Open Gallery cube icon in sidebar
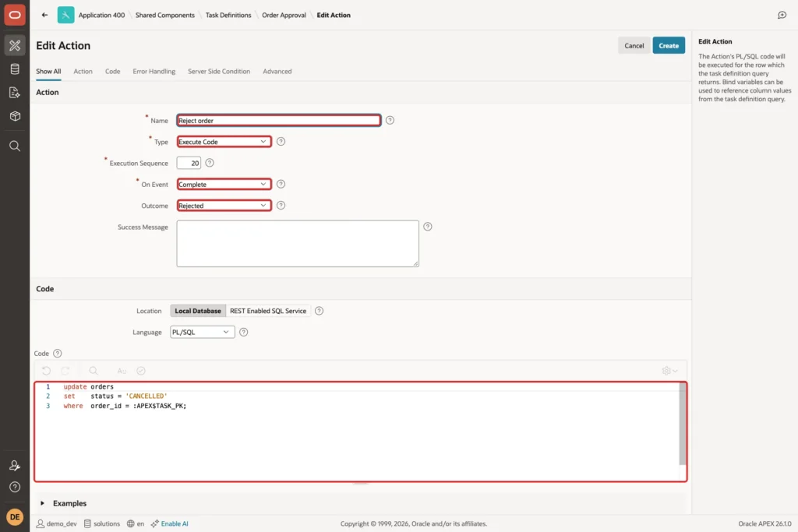The width and height of the screenshot is (798, 532). [x=15, y=116]
